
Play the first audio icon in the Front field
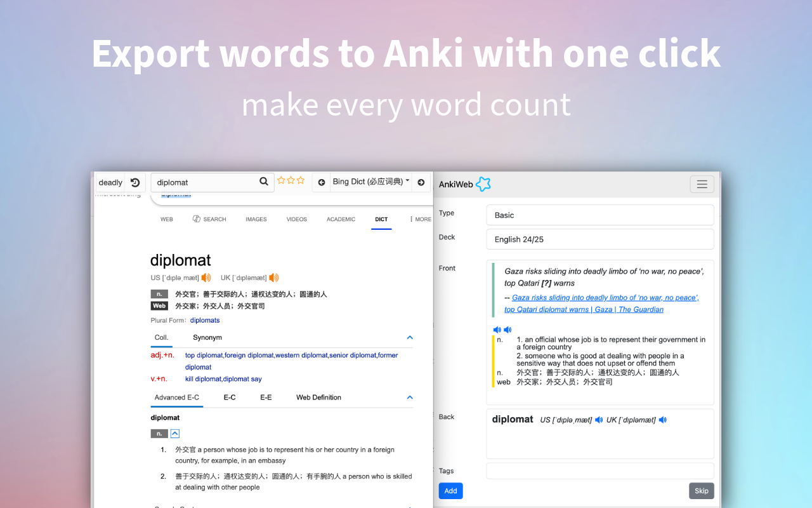point(497,330)
